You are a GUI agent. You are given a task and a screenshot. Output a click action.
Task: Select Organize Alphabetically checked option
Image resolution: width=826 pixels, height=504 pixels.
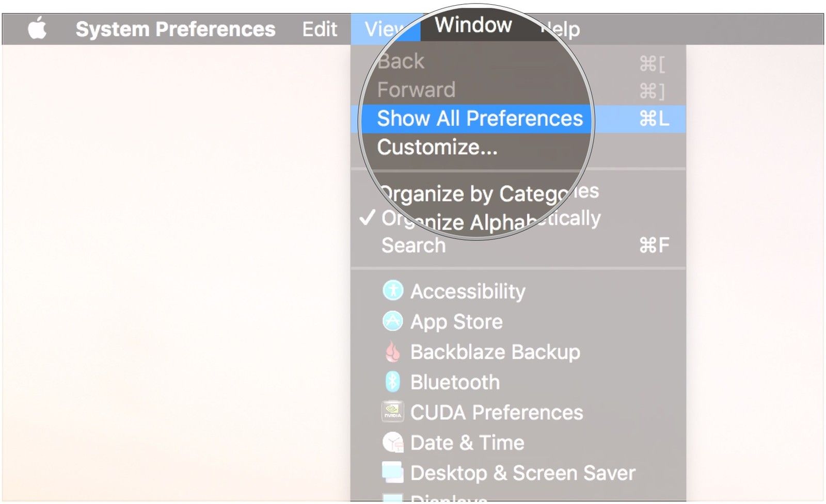[490, 220]
